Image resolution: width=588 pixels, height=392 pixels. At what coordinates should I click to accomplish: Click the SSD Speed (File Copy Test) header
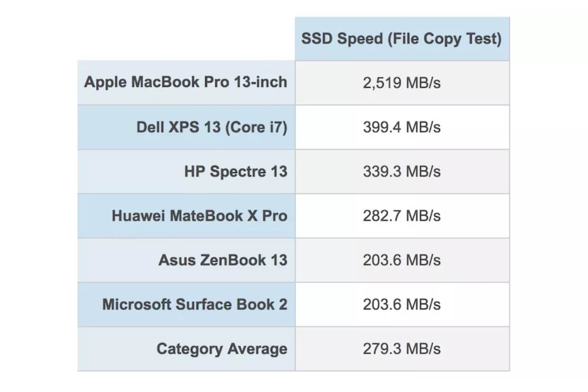point(402,39)
